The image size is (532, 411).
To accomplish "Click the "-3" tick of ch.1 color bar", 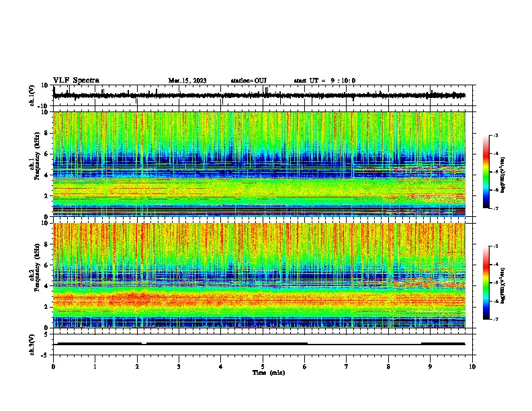I will pyautogui.click(x=495, y=135).
